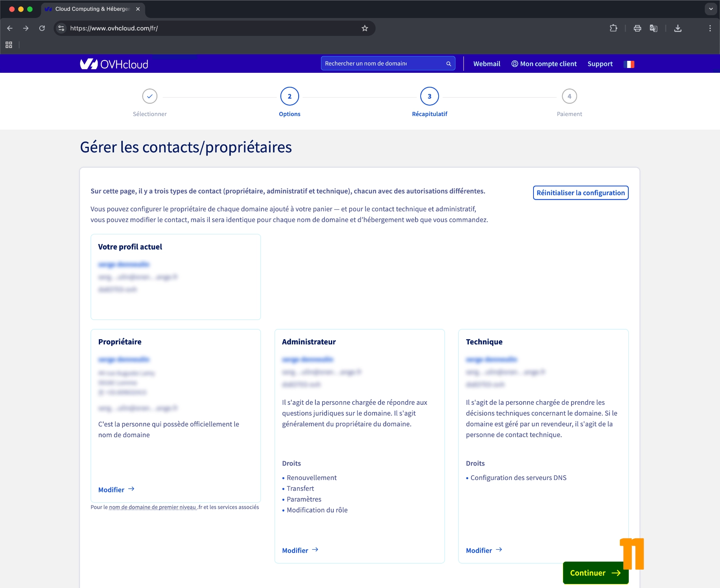Open Chrome three-dot menu

tap(710, 28)
